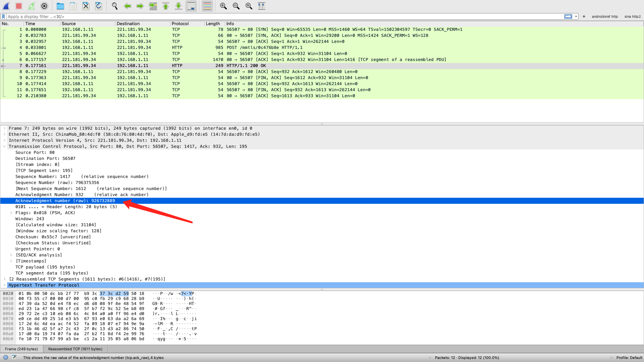Expand the [Timestamps] node
The height and width of the screenshot is (362, 644).
(11, 261)
